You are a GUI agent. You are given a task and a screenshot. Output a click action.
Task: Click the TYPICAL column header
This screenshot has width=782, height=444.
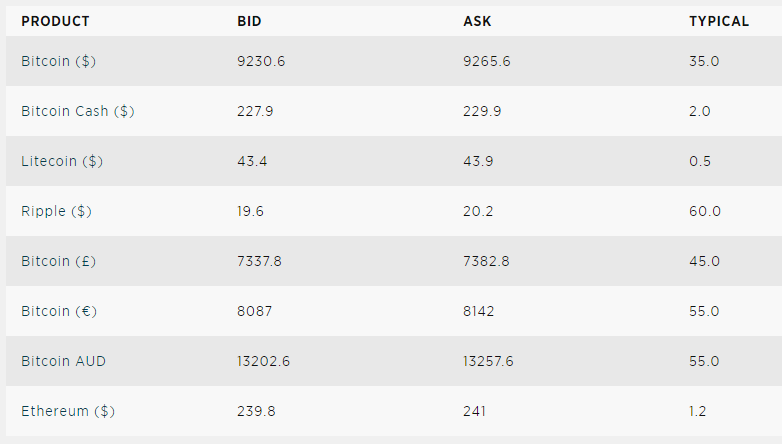[719, 21]
